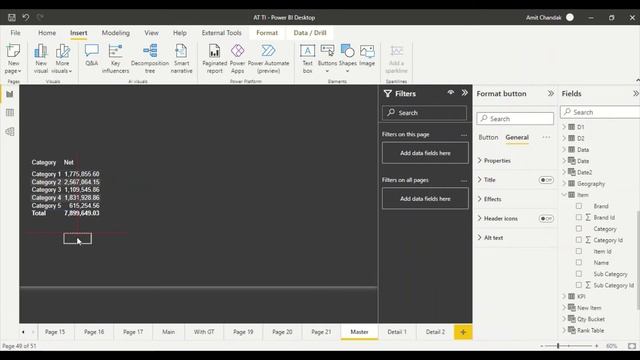Image resolution: width=640 pixels, height=360 pixels.
Task: Insert a Paginated report
Action: click(214, 59)
